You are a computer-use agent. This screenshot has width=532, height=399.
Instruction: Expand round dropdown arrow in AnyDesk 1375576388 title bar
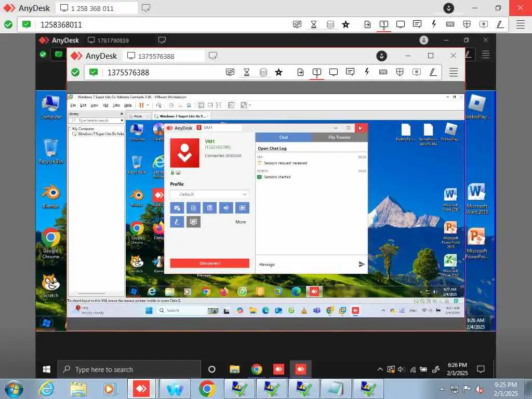click(382, 56)
